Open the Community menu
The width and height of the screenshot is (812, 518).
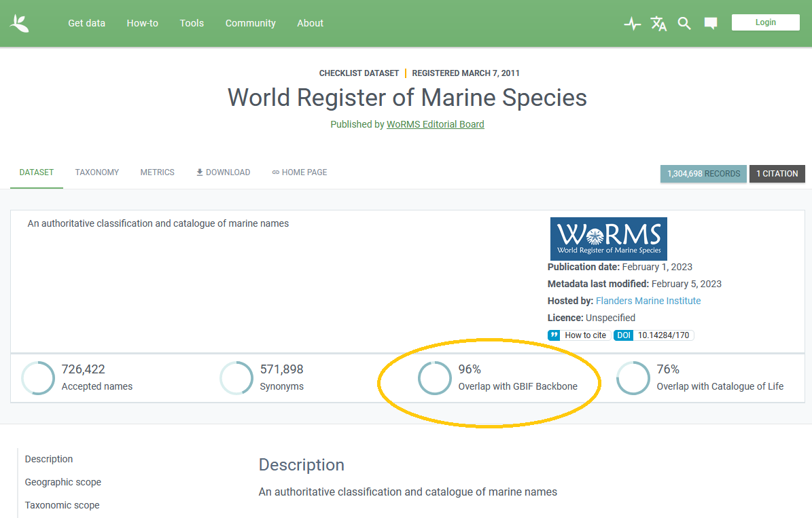coord(250,23)
